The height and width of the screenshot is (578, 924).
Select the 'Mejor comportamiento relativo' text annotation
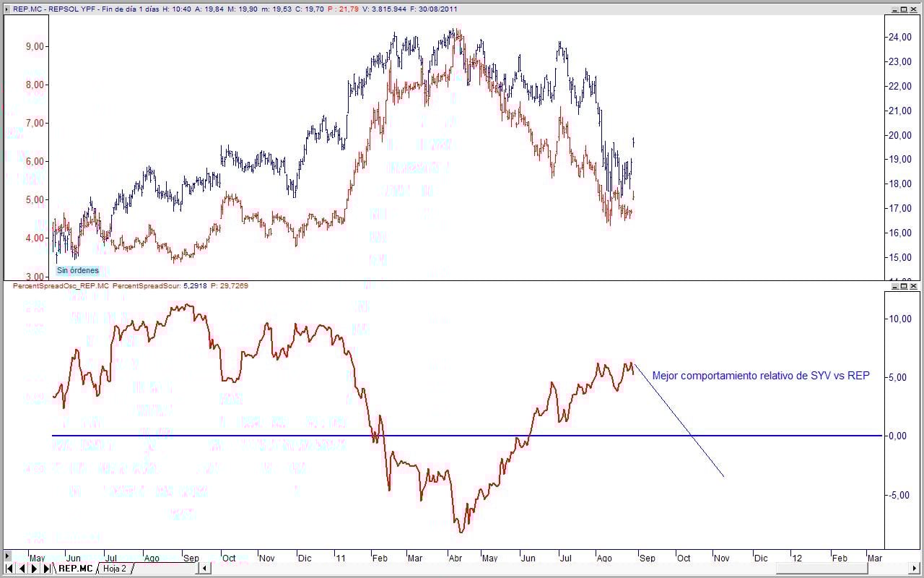click(761, 376)
